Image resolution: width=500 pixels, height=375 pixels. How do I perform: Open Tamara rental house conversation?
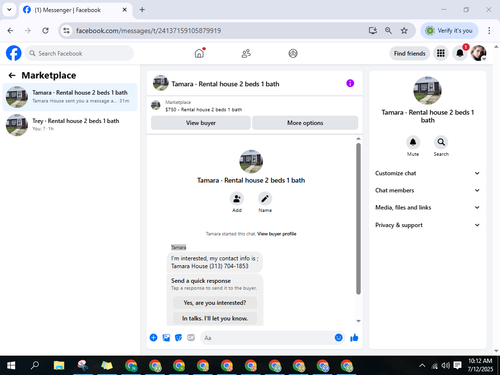[x=70, y=97]
